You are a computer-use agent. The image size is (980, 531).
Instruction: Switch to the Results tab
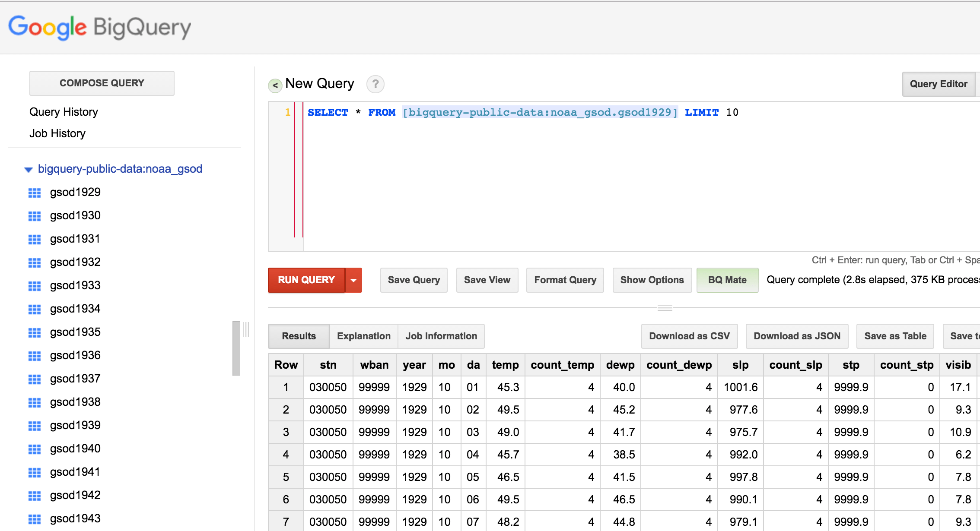point(299,336)
